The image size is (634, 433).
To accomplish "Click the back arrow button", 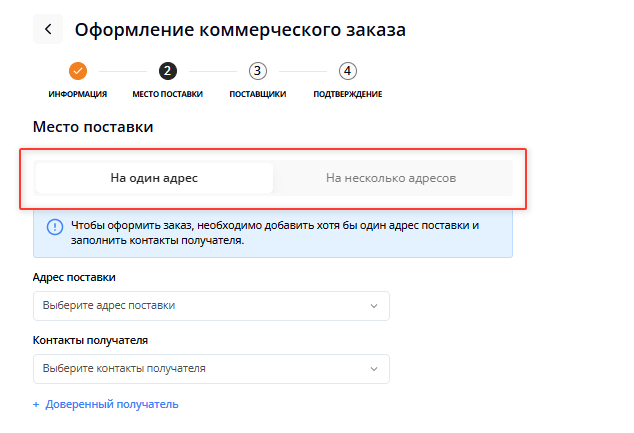I will click(x=48, y=29).
